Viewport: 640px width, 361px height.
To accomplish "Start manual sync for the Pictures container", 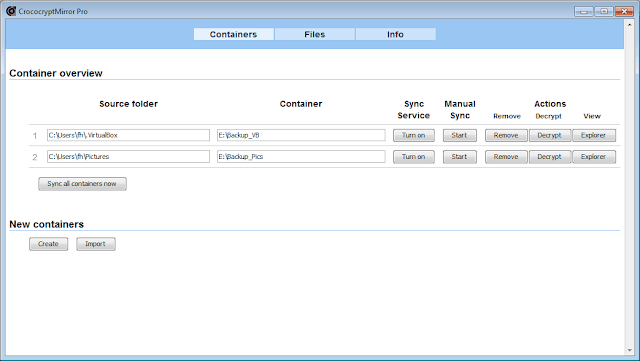I will tap(460, 157).
